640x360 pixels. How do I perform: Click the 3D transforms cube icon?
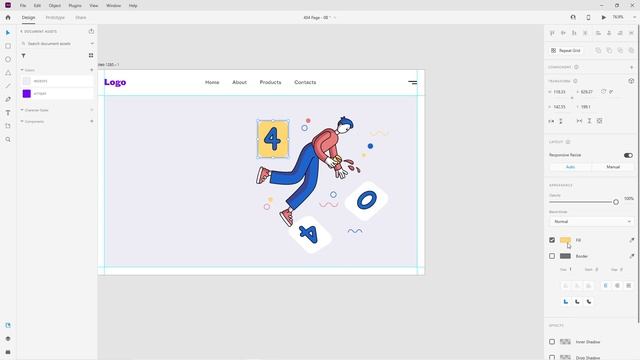coord(631,81)
